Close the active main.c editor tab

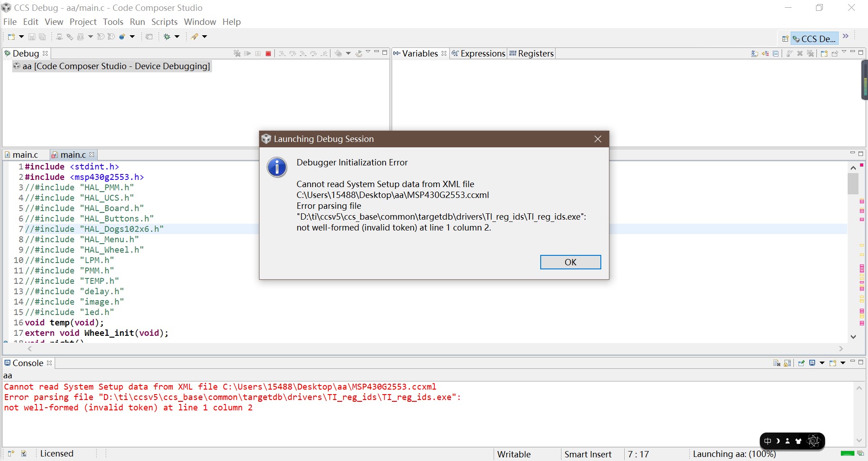(x=92, y=155)
